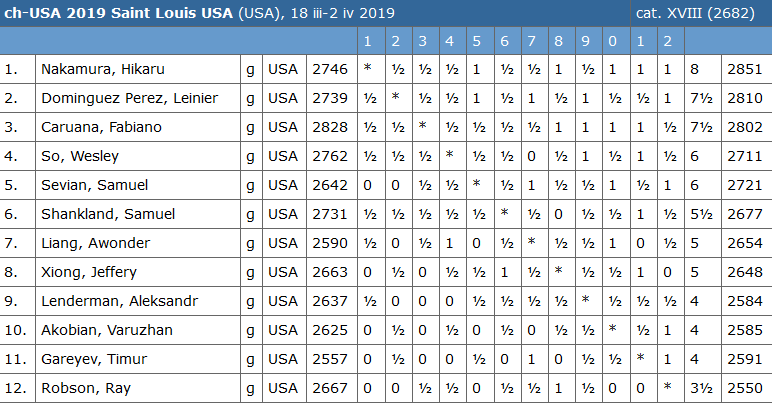The height and width of the screenshot is (404, 772).
Task: Click player Akobian, Varuzhan
Action: pos(106,331)
